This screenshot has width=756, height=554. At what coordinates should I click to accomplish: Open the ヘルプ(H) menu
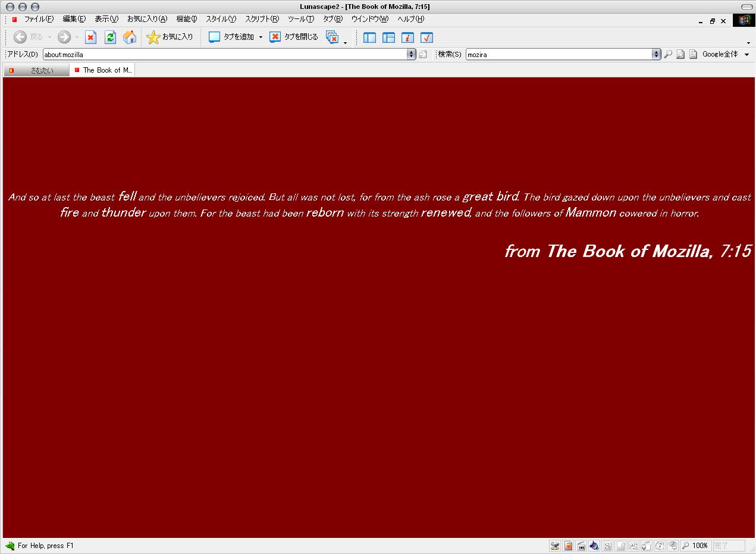(410, 20)
